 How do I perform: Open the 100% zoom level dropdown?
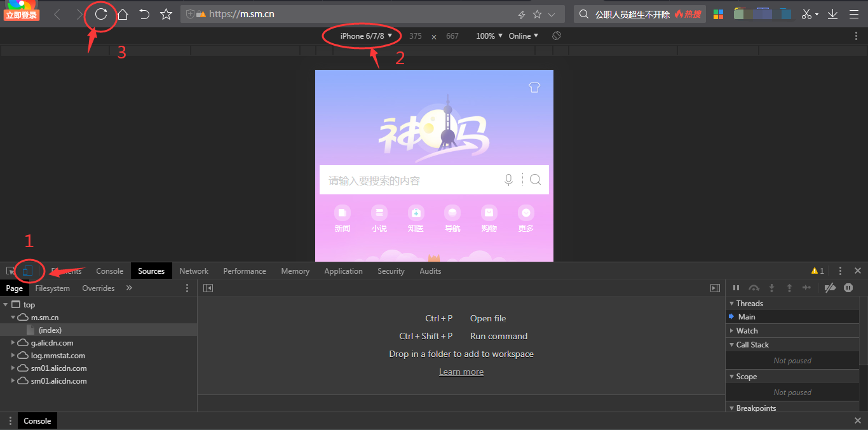[489, 36]
